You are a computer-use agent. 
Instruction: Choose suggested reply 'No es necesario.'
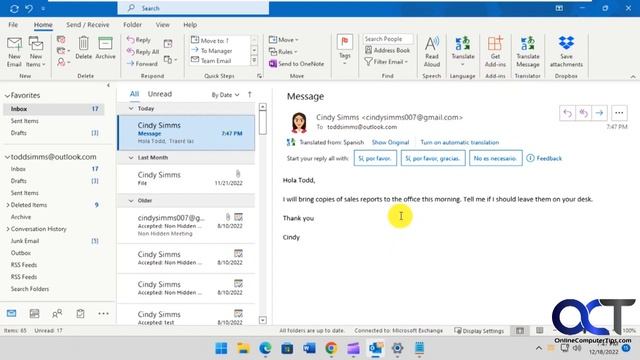pyautogui.click(x=495, y=158)
